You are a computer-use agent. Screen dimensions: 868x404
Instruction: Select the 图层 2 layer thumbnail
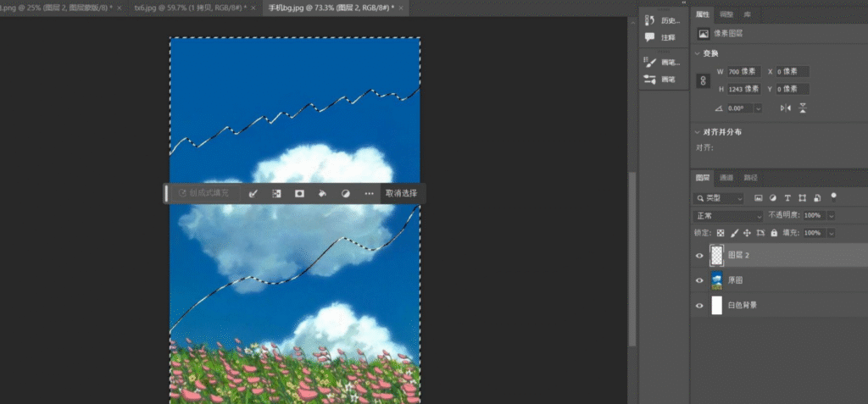click(x=717, y=255)
